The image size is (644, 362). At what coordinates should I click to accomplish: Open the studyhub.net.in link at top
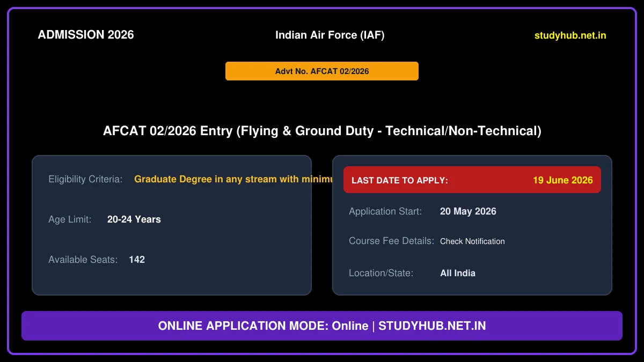[570, 35]
